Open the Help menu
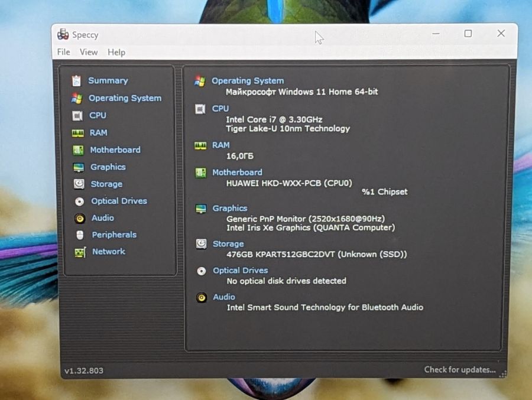The height and width of the screenshot is (400, 532). point(116,52)
